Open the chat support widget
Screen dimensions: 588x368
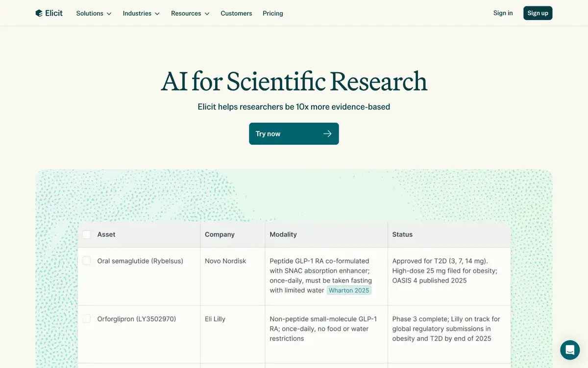point(570,350)
